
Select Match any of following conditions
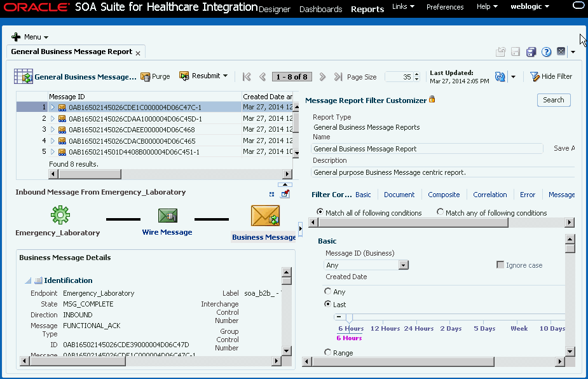click(441, 212)
